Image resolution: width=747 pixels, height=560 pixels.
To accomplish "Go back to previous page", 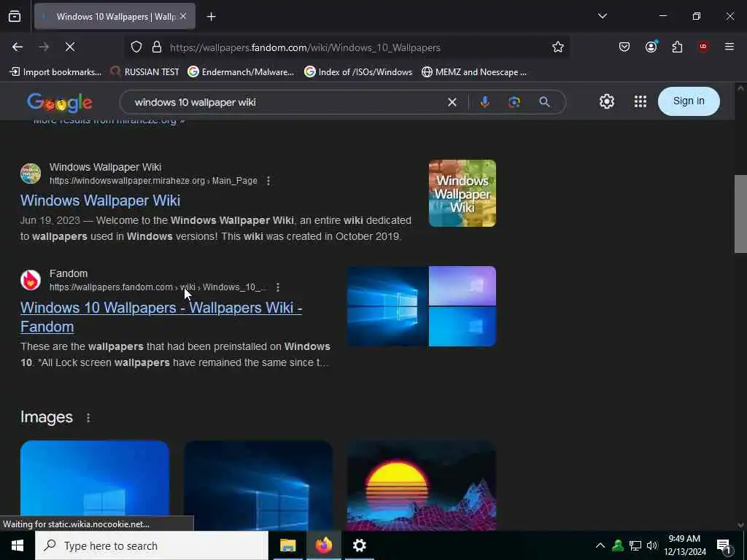I will [x=18, y=47].
